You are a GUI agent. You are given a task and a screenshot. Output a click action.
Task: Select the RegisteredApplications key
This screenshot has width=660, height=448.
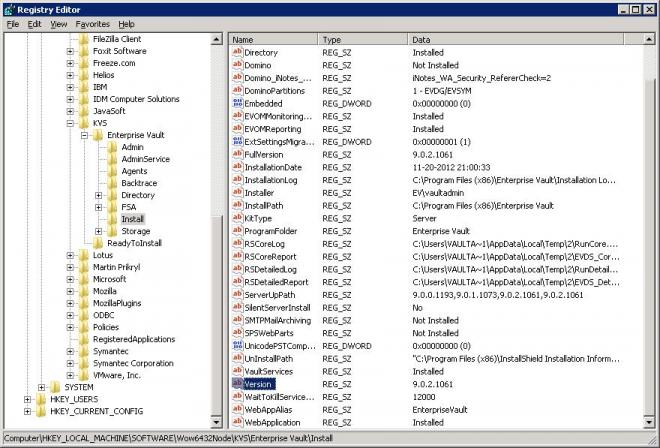(134, 339)
